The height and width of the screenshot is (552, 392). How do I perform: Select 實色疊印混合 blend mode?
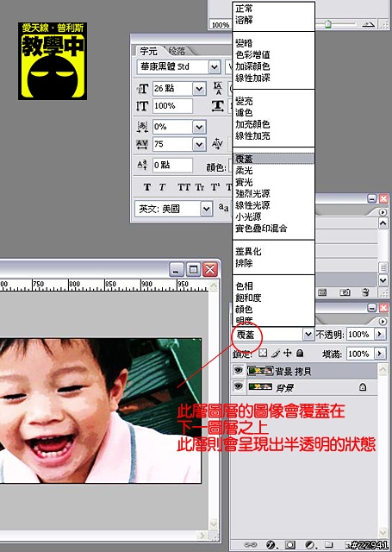(x=261, y=228)
